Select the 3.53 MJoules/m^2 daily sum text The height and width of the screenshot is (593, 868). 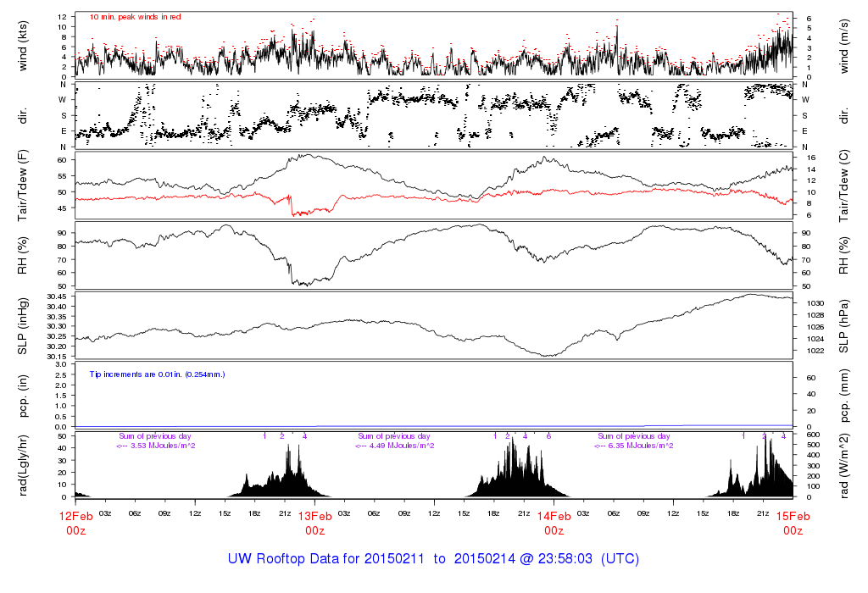click(x=156, y=446)
